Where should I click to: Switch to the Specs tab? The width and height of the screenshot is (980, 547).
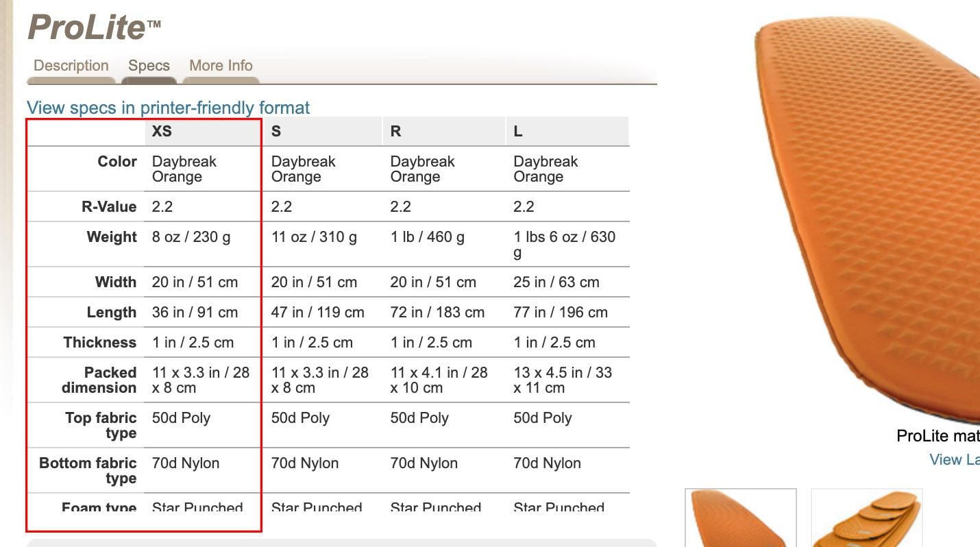(x=149, y=66)
